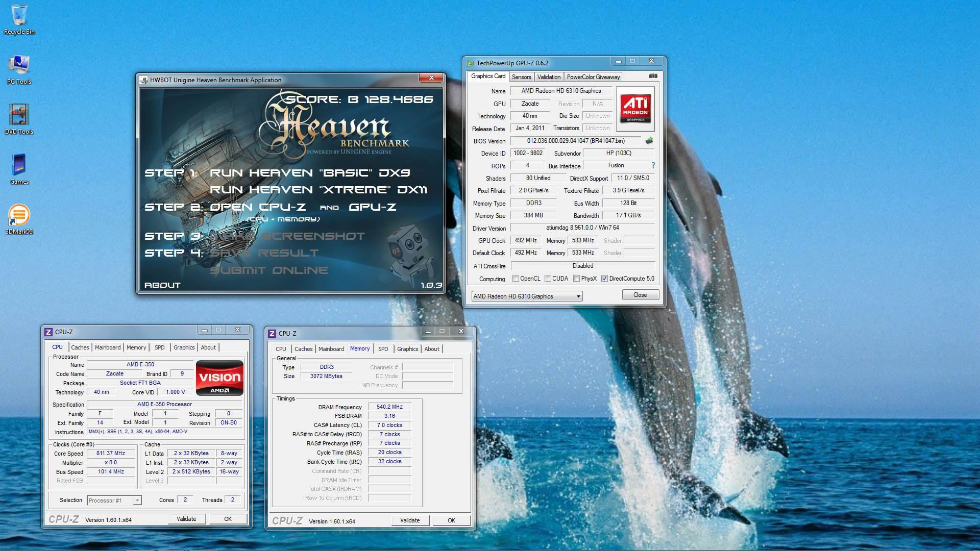
Task: Click the GPU-Z screenshot camera icon
Action: (653, 76)
